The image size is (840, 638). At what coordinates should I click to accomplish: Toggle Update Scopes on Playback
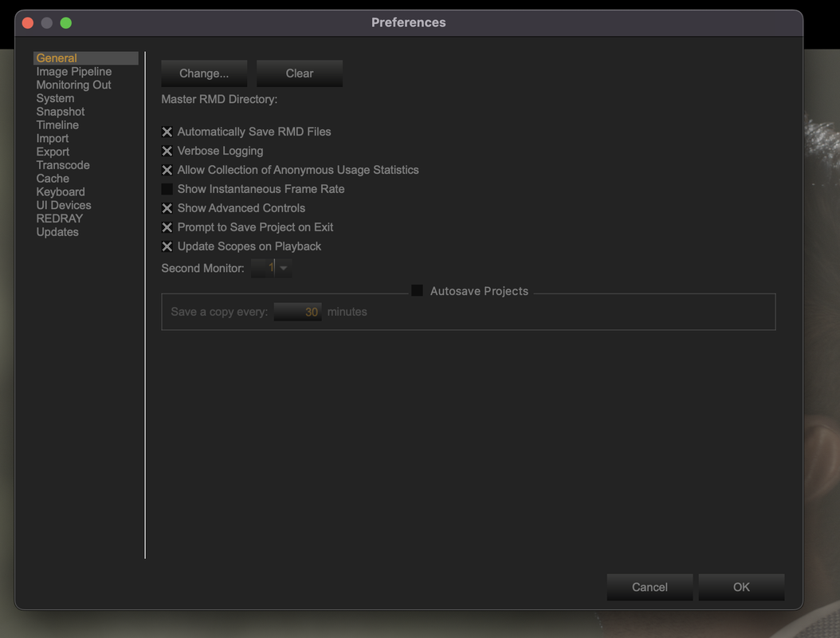[x=167, y=246]
